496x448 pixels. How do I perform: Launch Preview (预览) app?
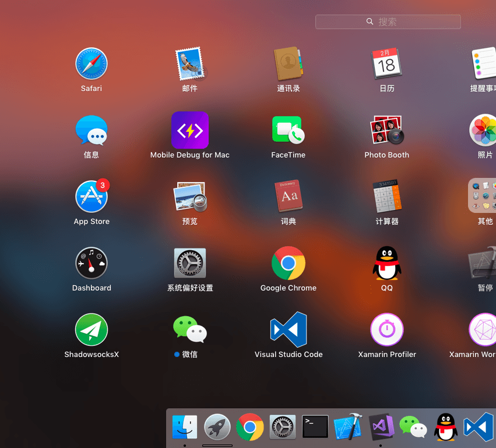click(190, 197)
